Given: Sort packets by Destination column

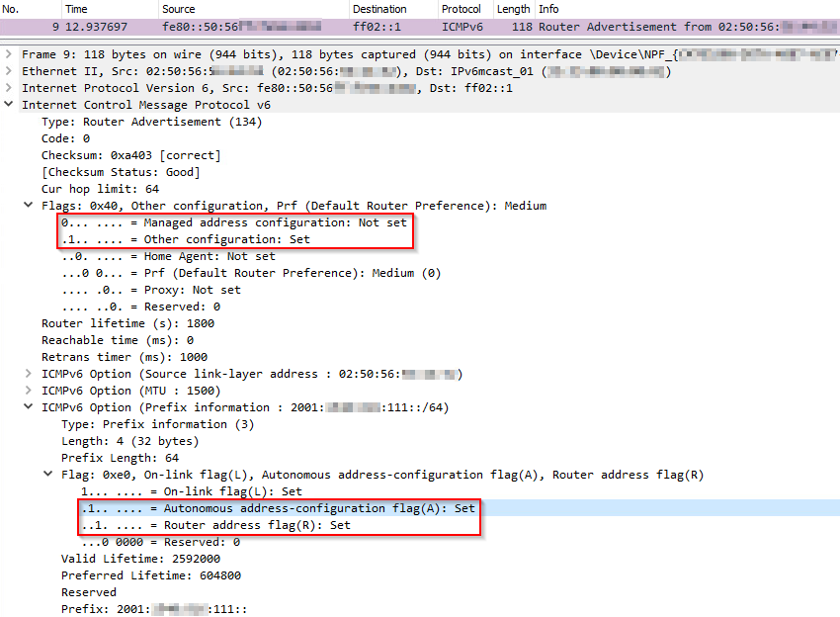Looking at the screenshot, I should (379, 9).
